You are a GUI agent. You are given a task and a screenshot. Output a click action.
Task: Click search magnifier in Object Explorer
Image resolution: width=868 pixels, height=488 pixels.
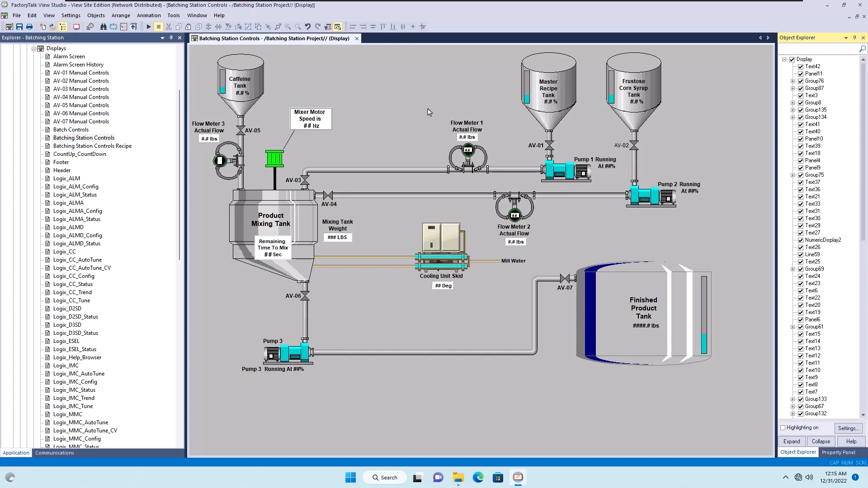coord(862,49)
